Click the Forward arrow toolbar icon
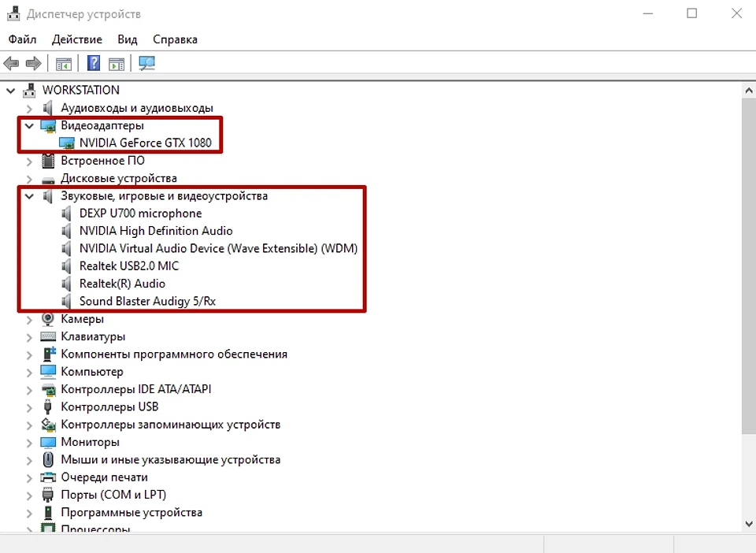 pos(33,63)
